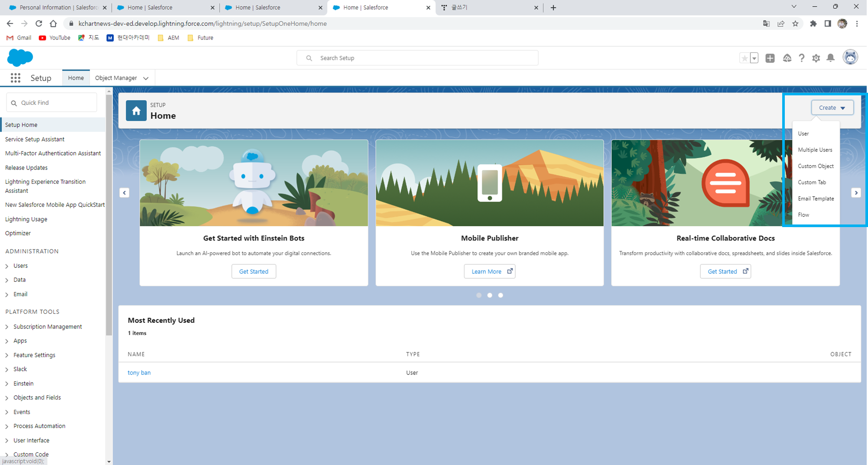The image size is (868, 465).
Task: Open a new browser tab
Action: 553,7
